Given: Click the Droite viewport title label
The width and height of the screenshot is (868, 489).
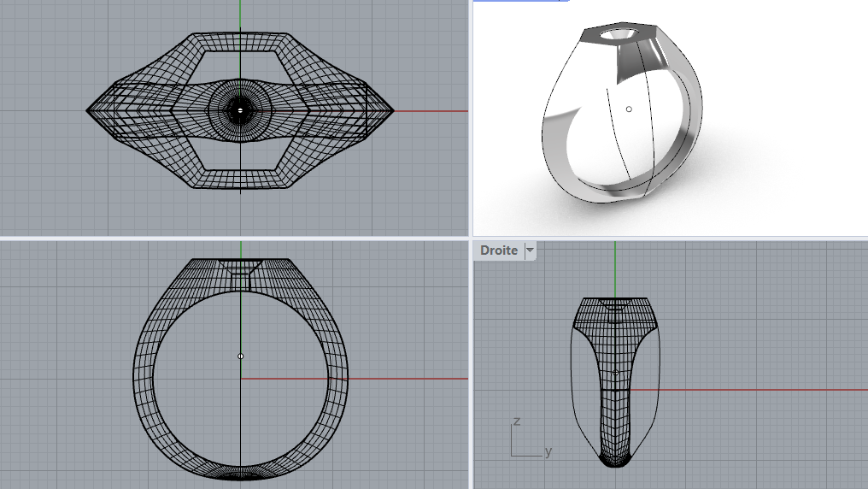Looking at the screenshot, I should click(499, 250).
